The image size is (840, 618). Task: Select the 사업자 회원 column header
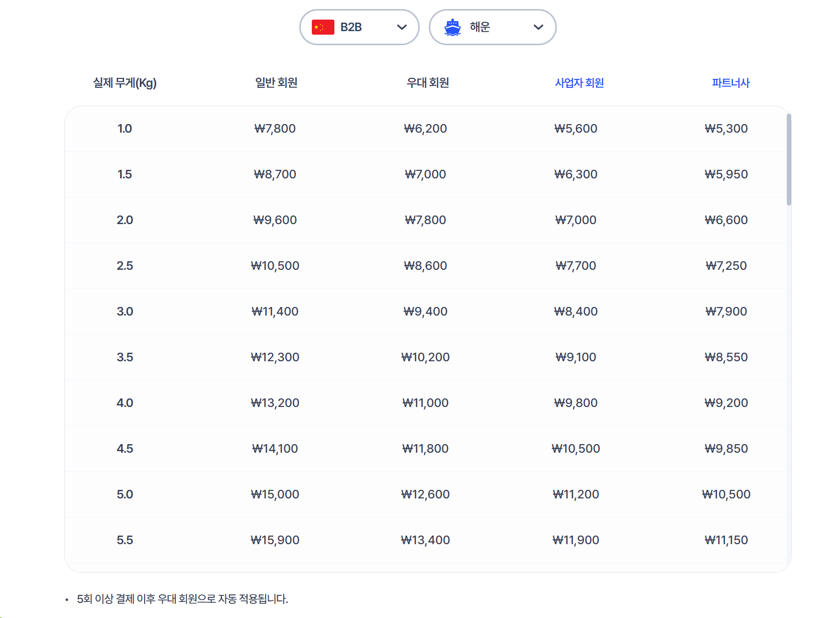[x=579, y=83]
